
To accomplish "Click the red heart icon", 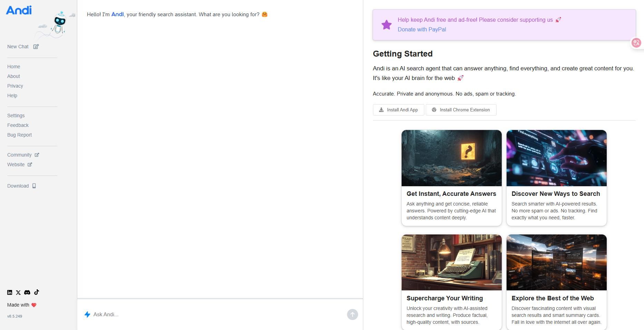I will [34, 305].
